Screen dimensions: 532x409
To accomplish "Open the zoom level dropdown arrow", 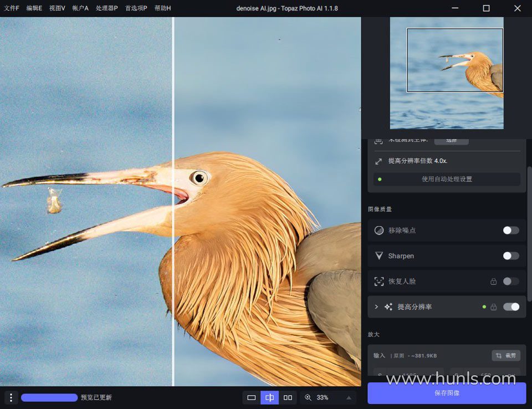I will click(349, 397).
